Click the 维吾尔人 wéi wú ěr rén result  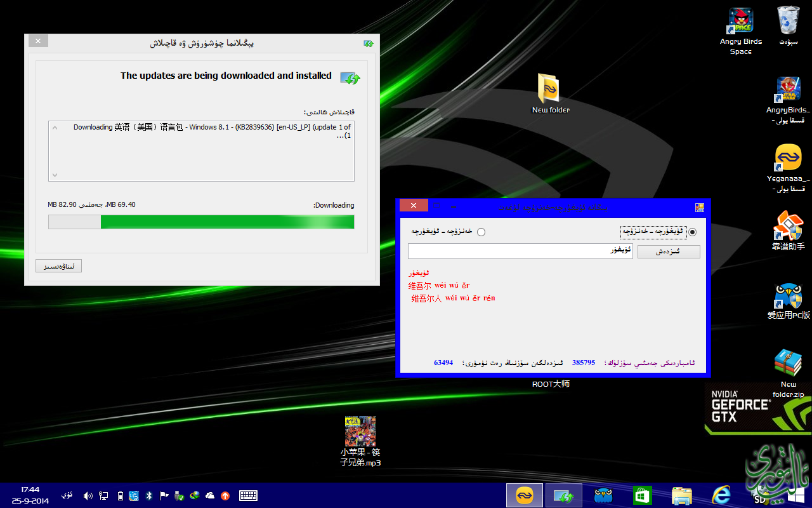[x=453, y=298]
